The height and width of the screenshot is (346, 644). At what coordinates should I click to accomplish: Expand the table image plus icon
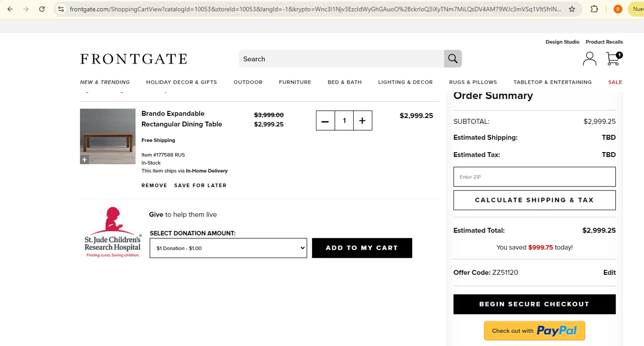84,160
